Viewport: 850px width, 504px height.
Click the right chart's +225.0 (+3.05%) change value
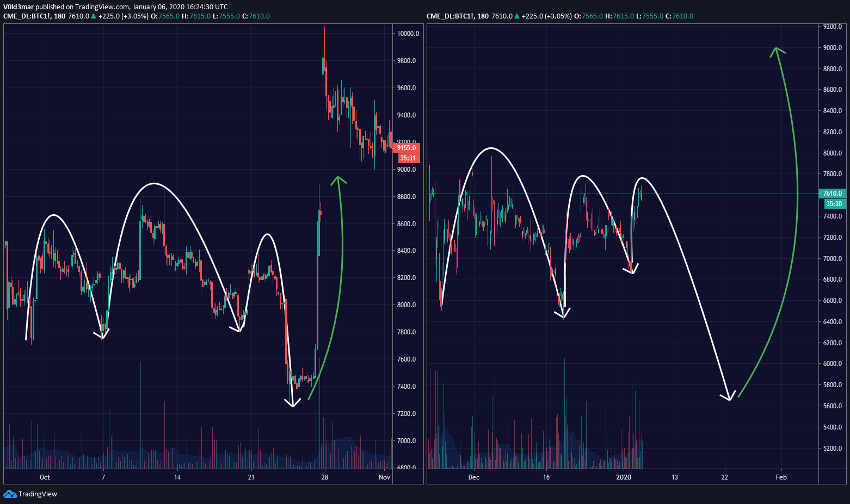click(546, 16)
